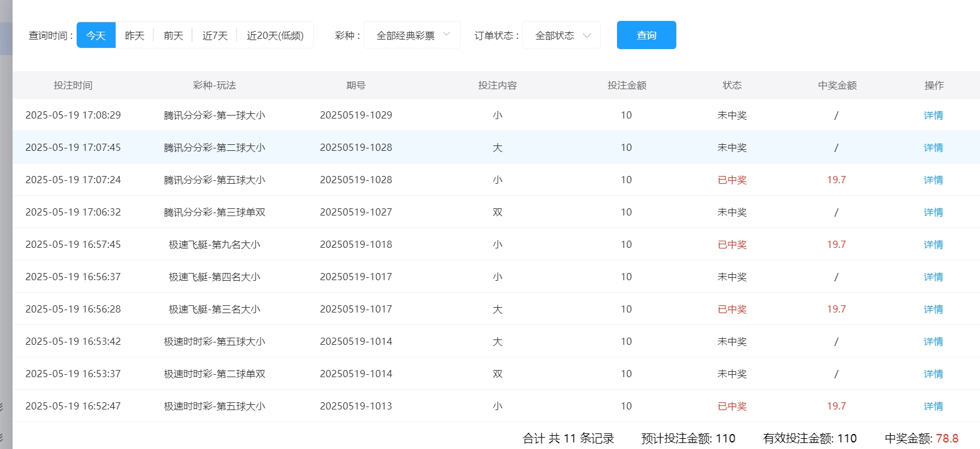Viewport: 980px width, 449px height.
Task: Click the 中奖金额 column header
Action: tap(837, 85)
